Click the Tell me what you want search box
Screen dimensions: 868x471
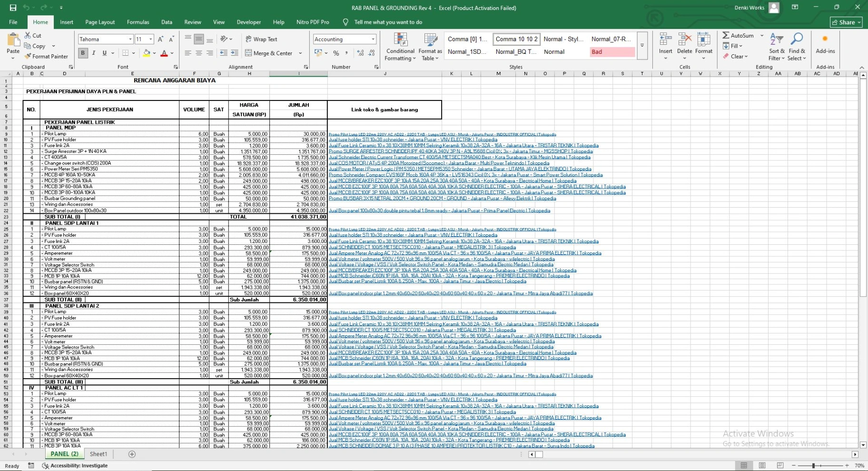(388, 22)
